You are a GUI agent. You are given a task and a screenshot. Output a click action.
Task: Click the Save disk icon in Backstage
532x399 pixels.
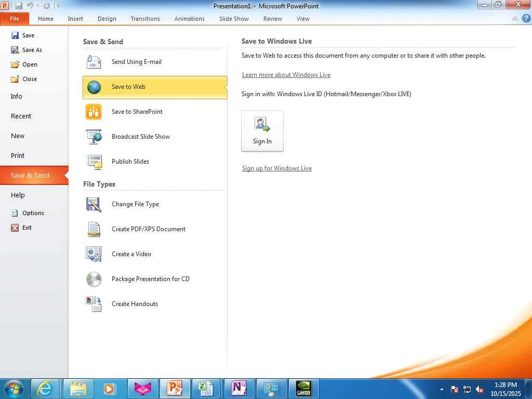(15, 35)
